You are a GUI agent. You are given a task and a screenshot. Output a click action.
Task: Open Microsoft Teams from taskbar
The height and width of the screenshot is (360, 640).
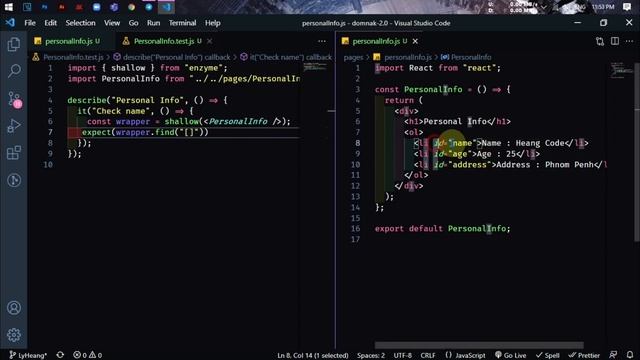(114, 7)
